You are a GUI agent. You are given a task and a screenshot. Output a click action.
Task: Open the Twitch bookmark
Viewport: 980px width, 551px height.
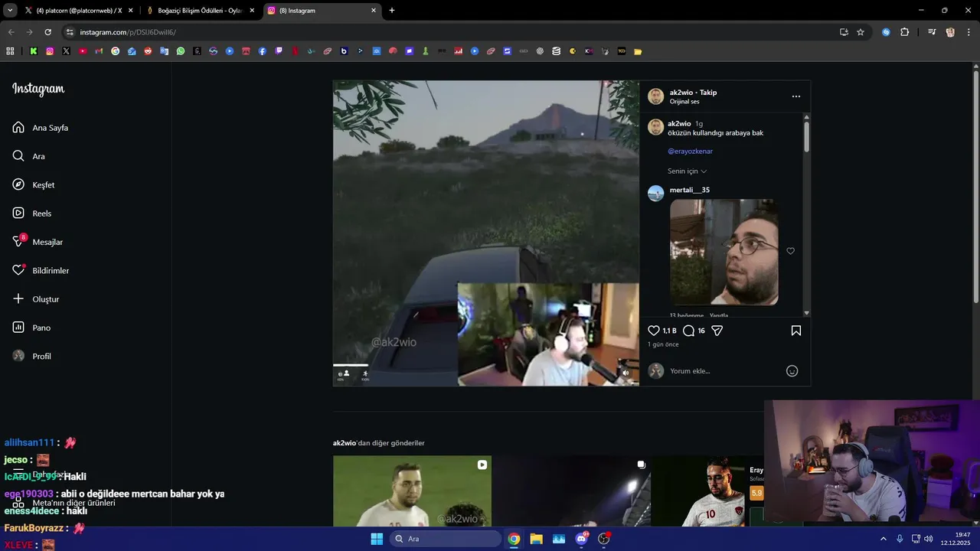point(279,51)
